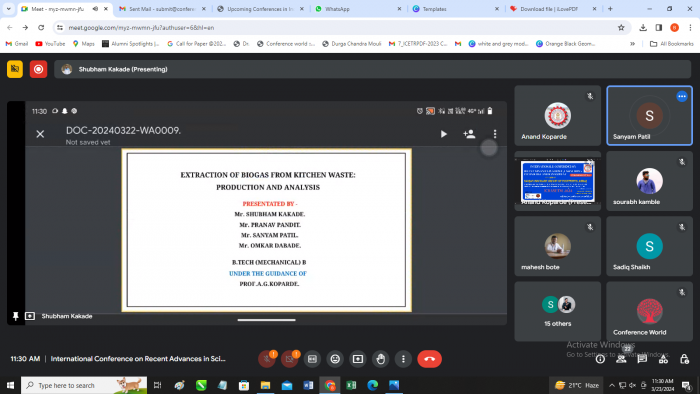This screenshot has width=700, height=394.
Task: Open the emoji reactions button
Action: 335,359
